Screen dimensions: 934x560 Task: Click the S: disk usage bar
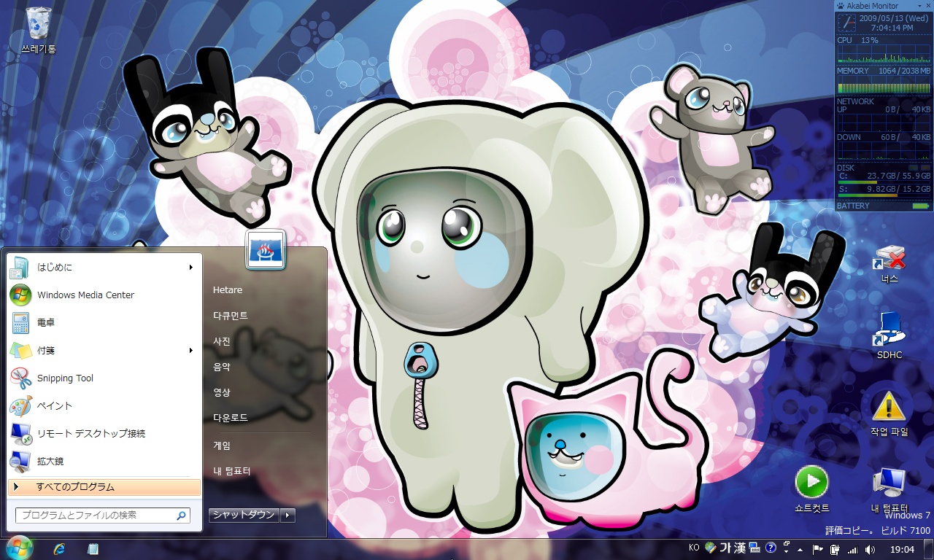pos(884,195)
